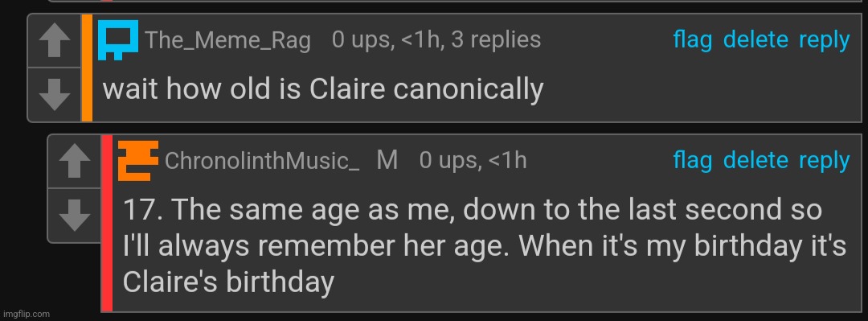Reply to The_Meme_Rag's comment

pos(824,40)
